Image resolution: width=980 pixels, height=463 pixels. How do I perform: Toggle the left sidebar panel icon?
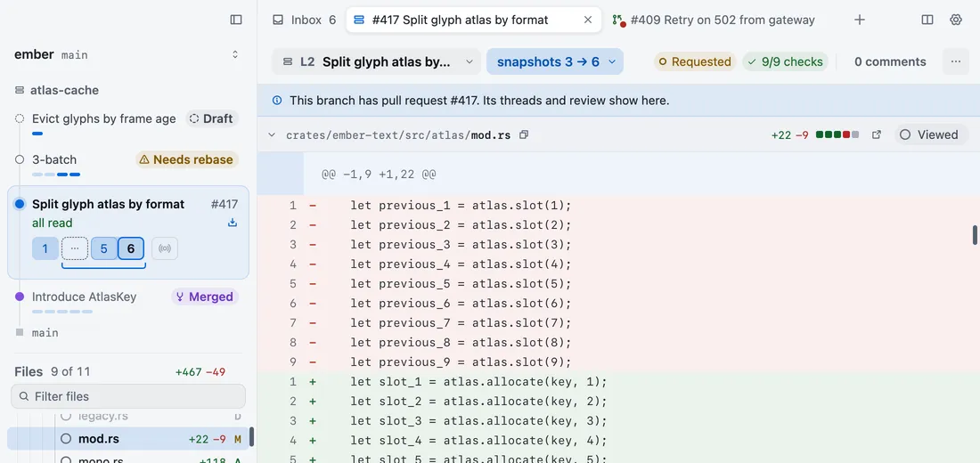coord(235,20)
